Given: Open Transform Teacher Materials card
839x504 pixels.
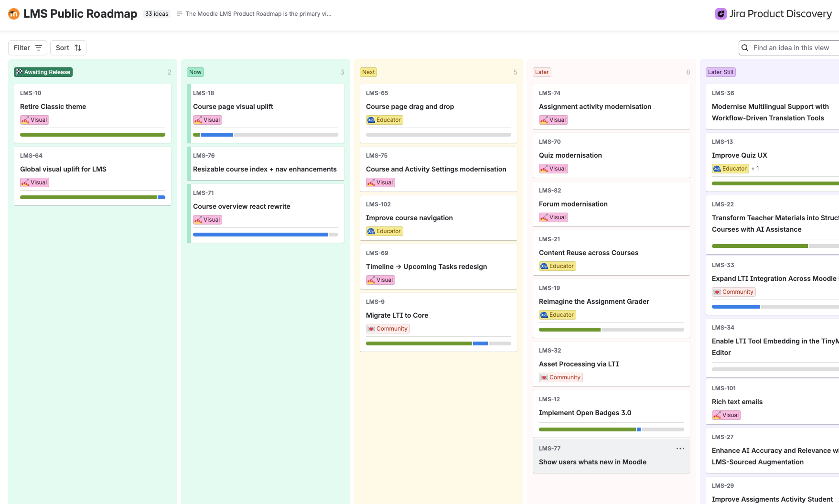Looking at the screenshot, I should (773, 224).
